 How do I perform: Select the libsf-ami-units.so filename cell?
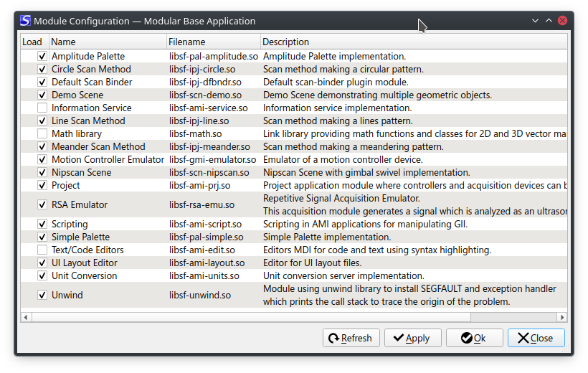point(214,276)
